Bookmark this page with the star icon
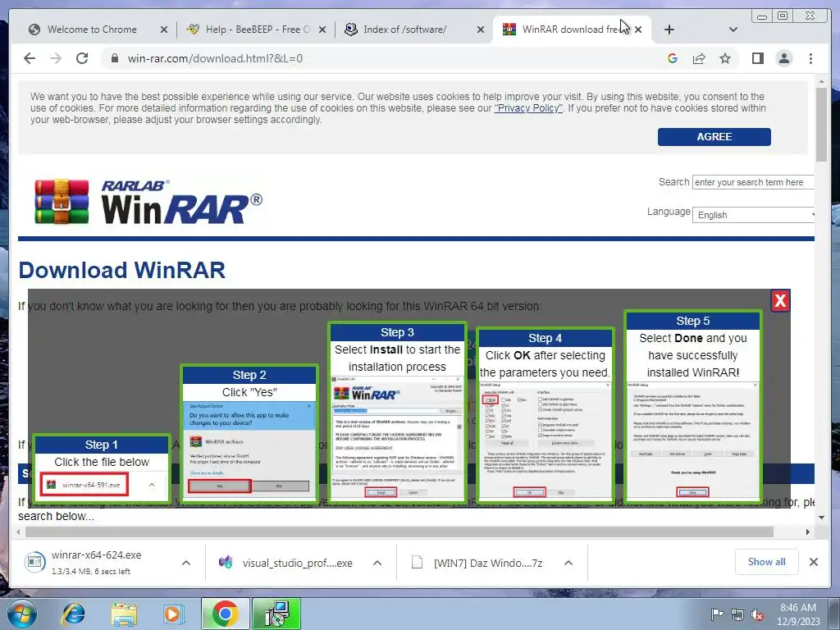This screenshot has width=840, height=630. [725, 58]
